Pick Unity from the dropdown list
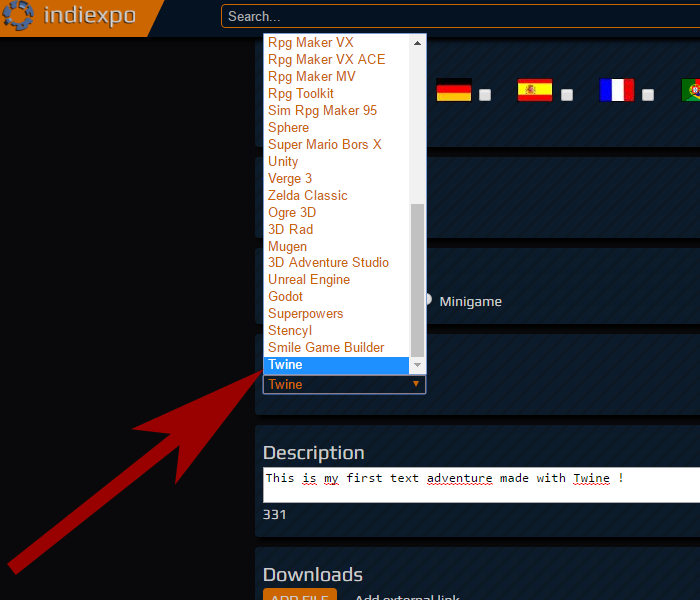Image resolution: width=700 pixels, height=600 pixels. pos(336,161)
